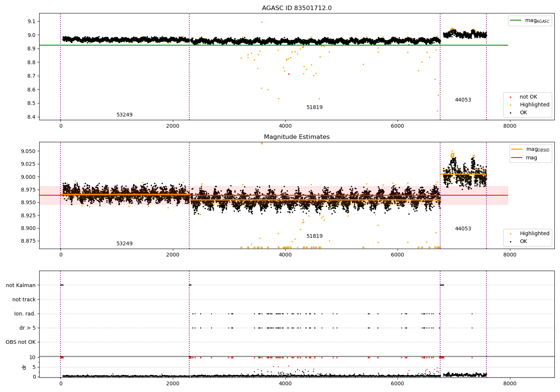Click the 'dr' axis label in bottom plot
Screen dimensions: 560x392
pyautogui.click(x=24, y=367)
